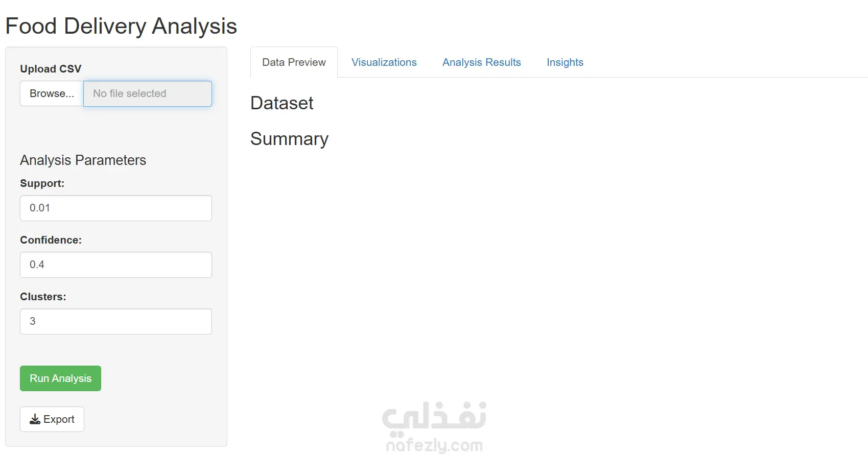
Task: Click the Support: label
Action: pos(42,183)
